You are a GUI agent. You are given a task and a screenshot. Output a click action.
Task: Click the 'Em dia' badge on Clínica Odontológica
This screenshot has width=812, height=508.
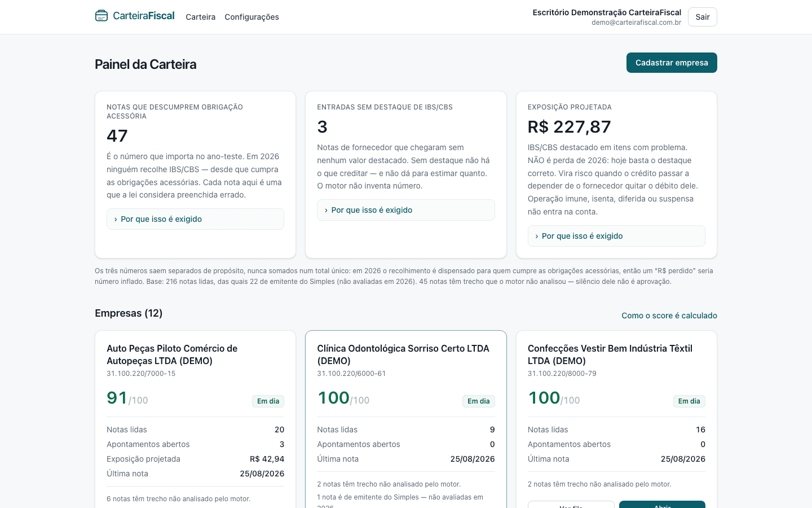click(x=479, y=401)
